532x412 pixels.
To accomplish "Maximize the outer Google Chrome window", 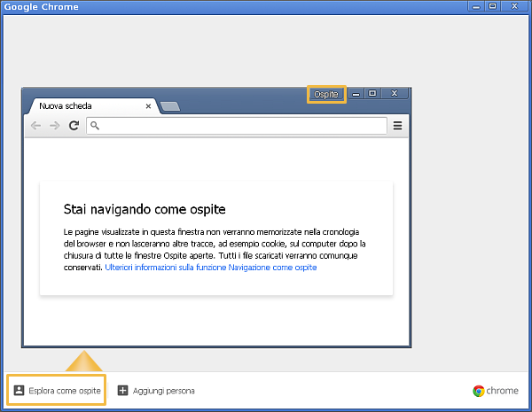I will point(493,6).
